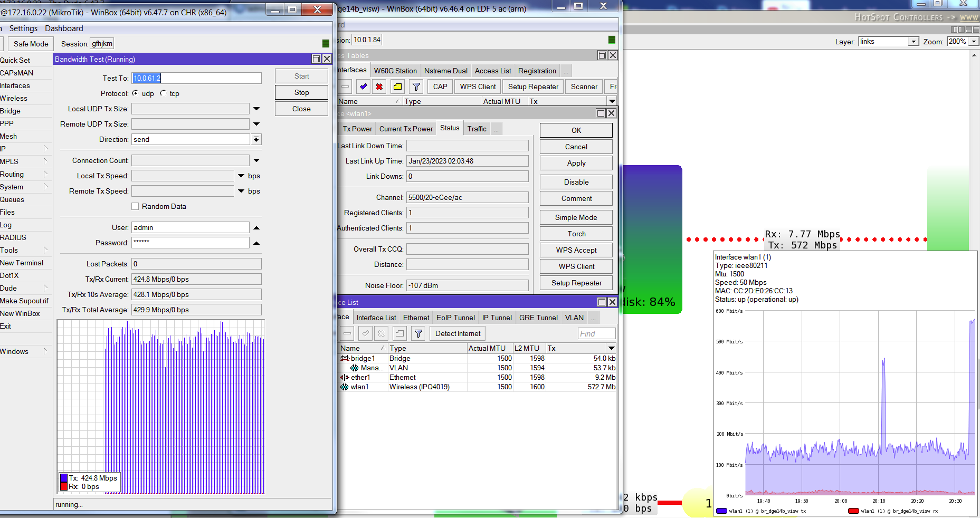Click the Torch button

[x=576, y=234]
